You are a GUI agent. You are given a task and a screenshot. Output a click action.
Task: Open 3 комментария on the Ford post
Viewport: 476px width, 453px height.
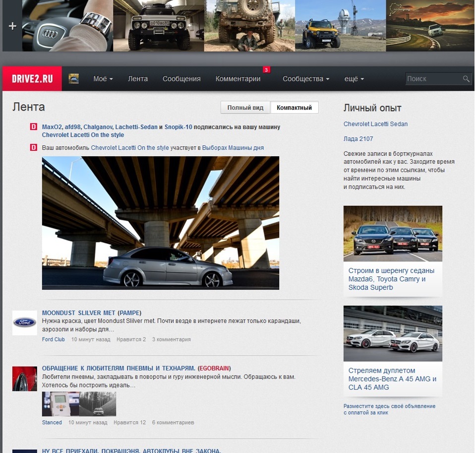[171, 339]
